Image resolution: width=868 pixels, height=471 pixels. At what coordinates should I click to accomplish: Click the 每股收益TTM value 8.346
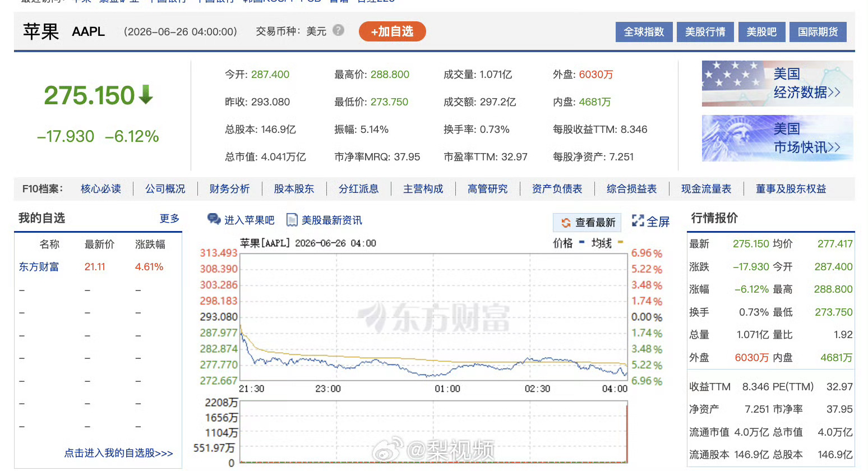(634, 130)
